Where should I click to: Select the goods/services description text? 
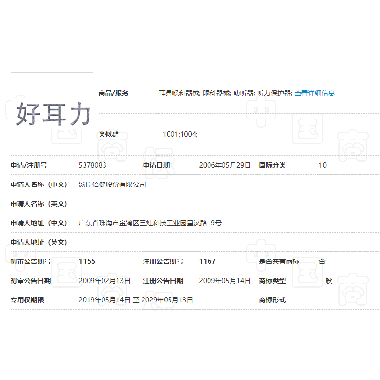coord(226,93)
